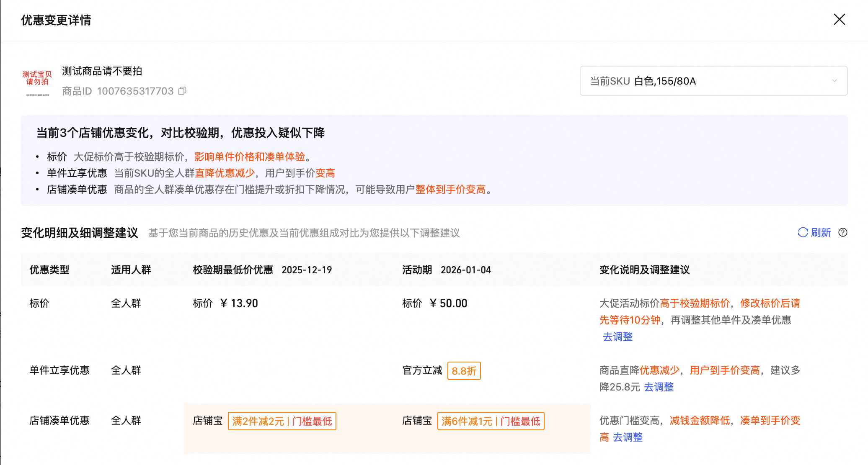
Task: Click the circular refresh icon
Action: [x=803, y=232]
